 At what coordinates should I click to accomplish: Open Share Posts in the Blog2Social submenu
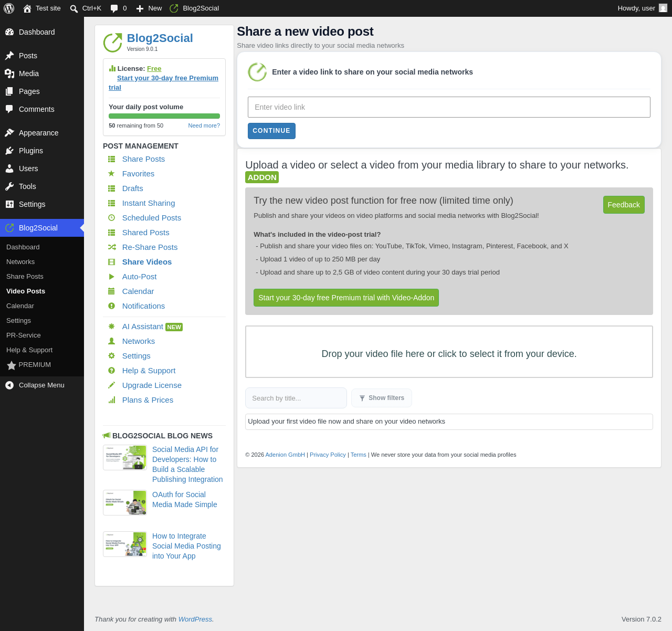coord(25,277)
